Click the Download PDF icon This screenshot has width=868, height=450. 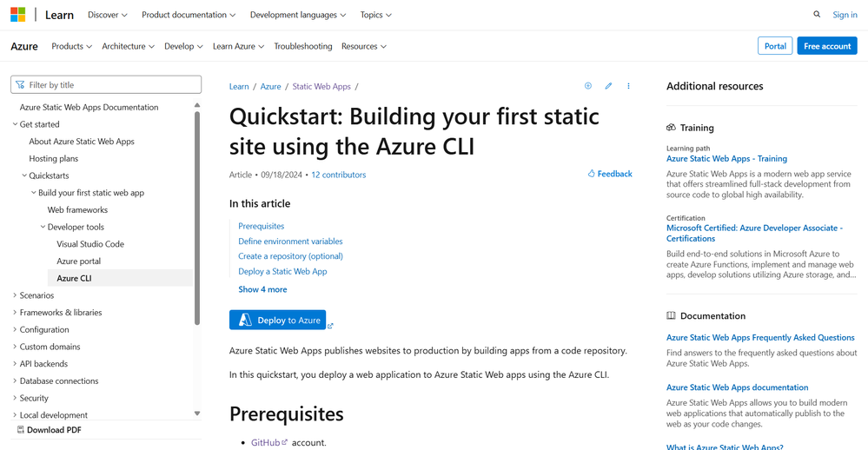tap(21, 430)
